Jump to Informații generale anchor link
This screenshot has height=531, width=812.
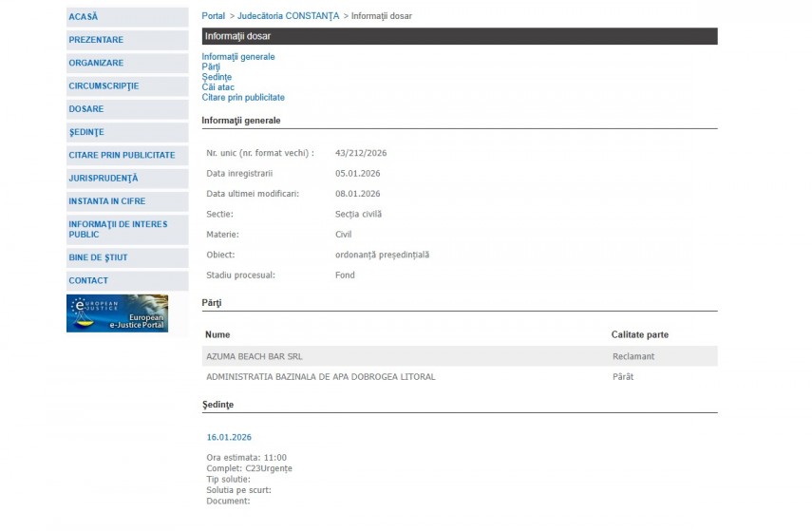point(238,57)
